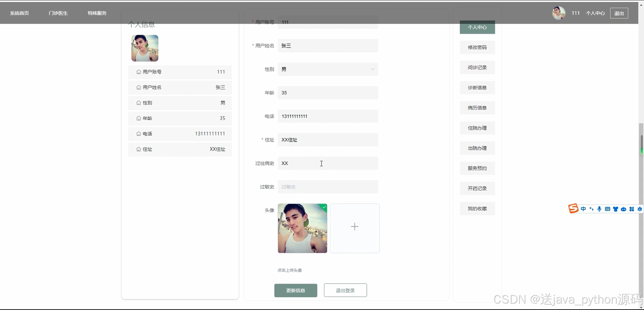This screenshot has width=644, height=310.
Task: Click the home icon beside 用户姓名 row
Action: [139, 87]
